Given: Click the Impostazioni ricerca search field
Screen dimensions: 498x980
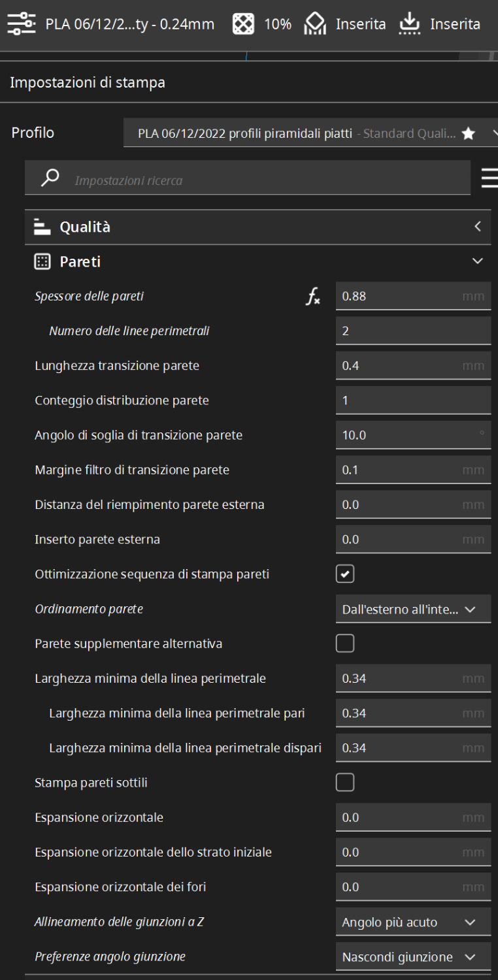Looking at the screenshot, I should [x=261, y=180].
